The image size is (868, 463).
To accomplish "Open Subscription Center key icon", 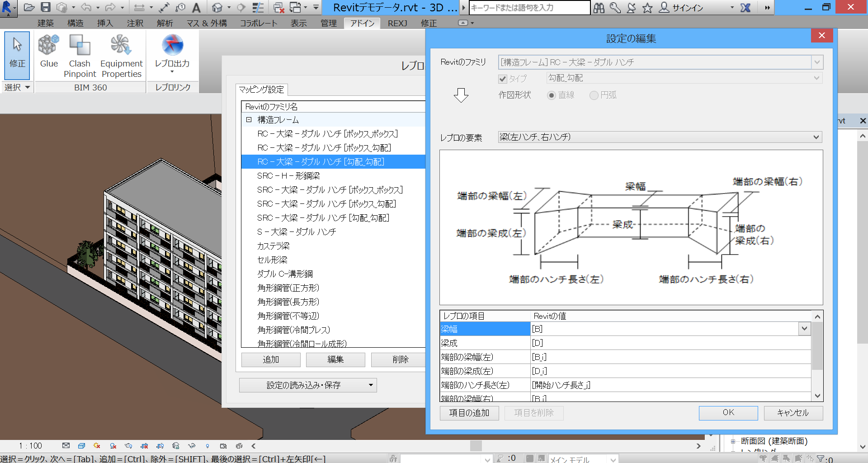I will [615, 8].
